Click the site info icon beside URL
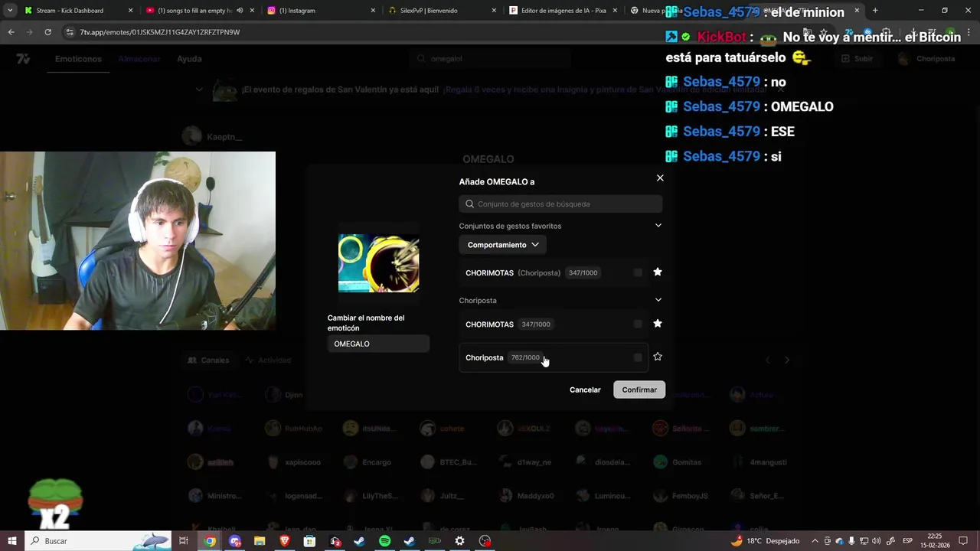 [x=70, y=32]
